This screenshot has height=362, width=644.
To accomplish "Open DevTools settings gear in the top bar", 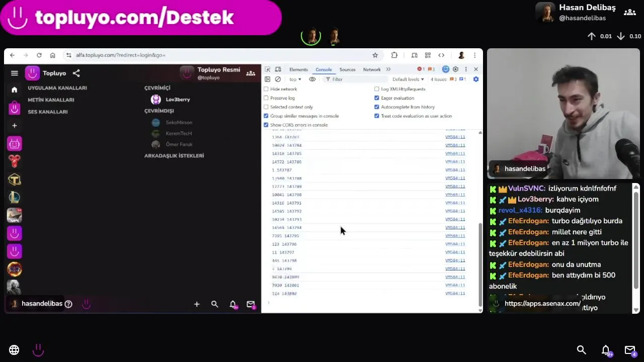I will pyautogui.click(x=455, y=69).
